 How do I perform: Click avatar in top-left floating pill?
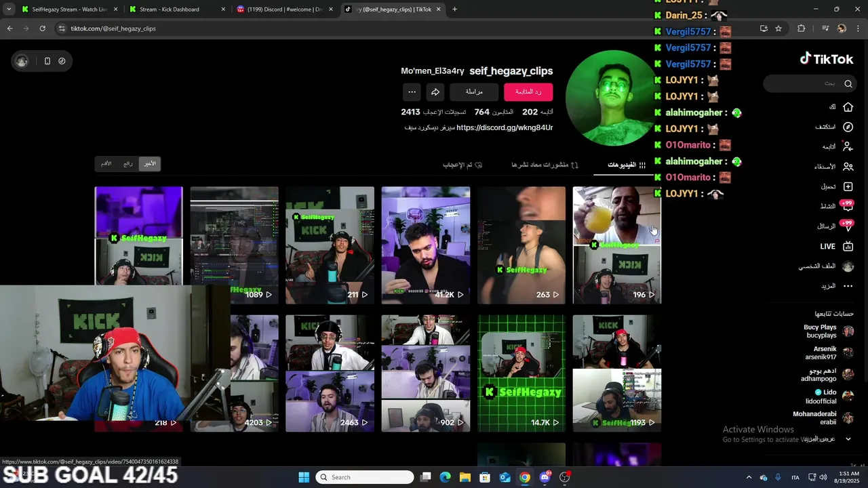[x=22, y=61]
